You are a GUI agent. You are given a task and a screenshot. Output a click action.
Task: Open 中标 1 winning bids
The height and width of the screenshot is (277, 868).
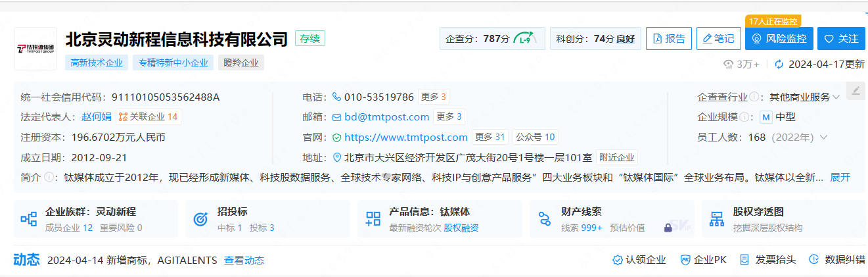230,228
